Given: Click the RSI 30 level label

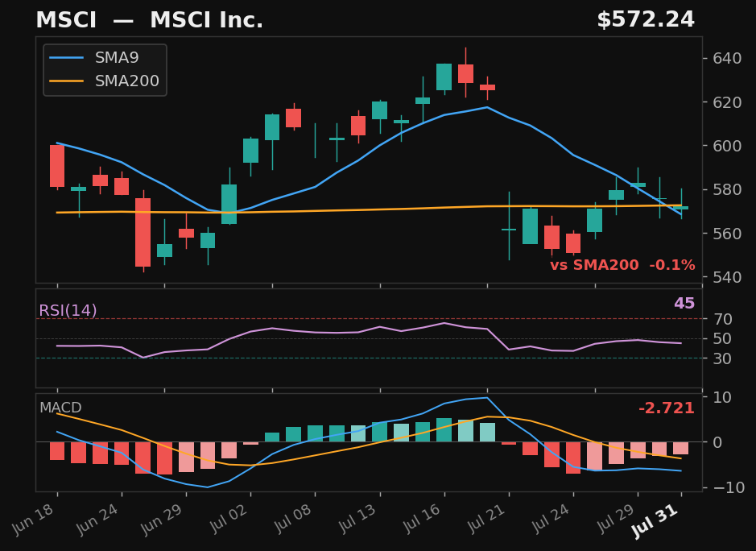Looking at the screenshot, I should coord(723,358).
